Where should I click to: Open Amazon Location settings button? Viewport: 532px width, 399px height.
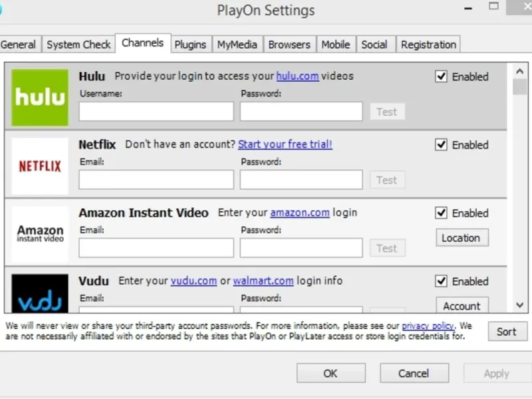[462, 238]
